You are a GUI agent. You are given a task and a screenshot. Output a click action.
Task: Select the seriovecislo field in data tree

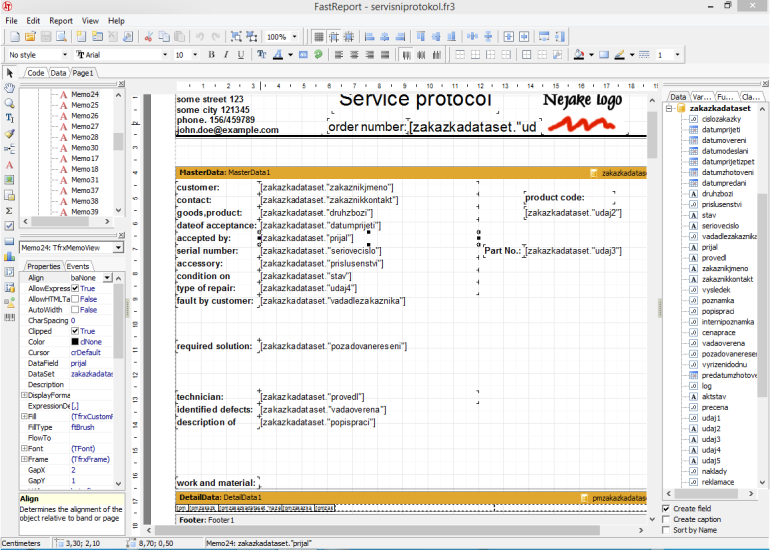[x=720, y=226]
